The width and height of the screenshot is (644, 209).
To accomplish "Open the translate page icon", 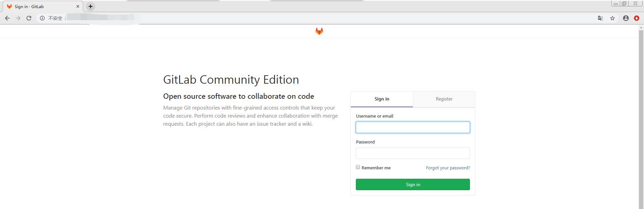I will click(x=600, y=18).
